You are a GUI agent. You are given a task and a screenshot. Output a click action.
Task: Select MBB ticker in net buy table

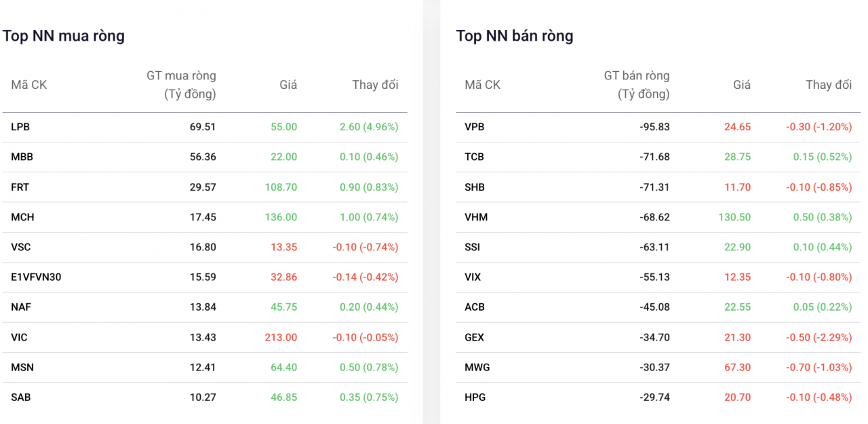click(x=22, y=157)
